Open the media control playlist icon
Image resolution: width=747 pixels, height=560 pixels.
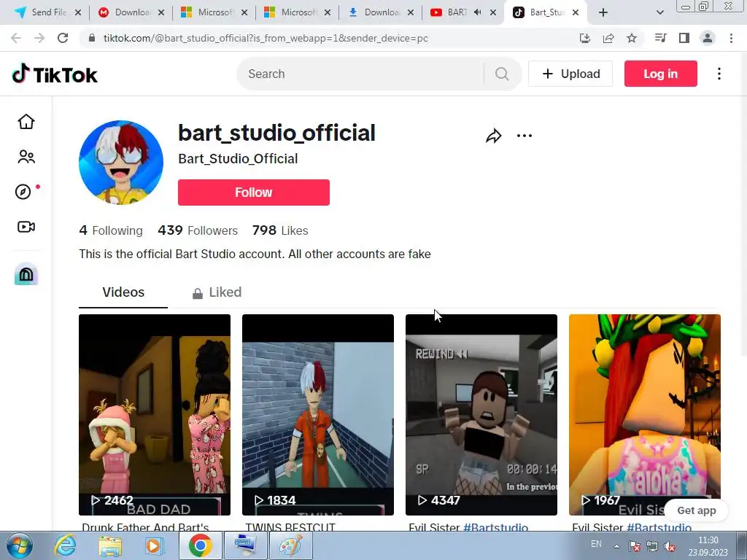(x=660, y=38)
